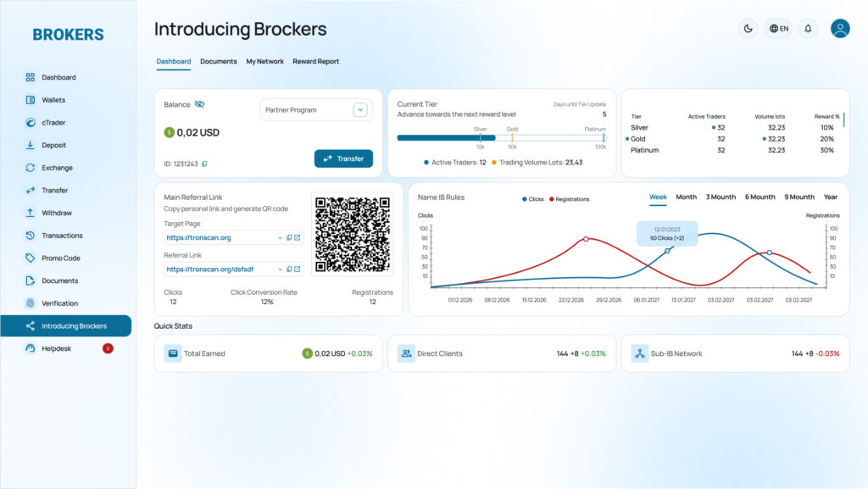Toggle the Clicks series in the chart legend
The image size is (868, 489).
(532, 198)
